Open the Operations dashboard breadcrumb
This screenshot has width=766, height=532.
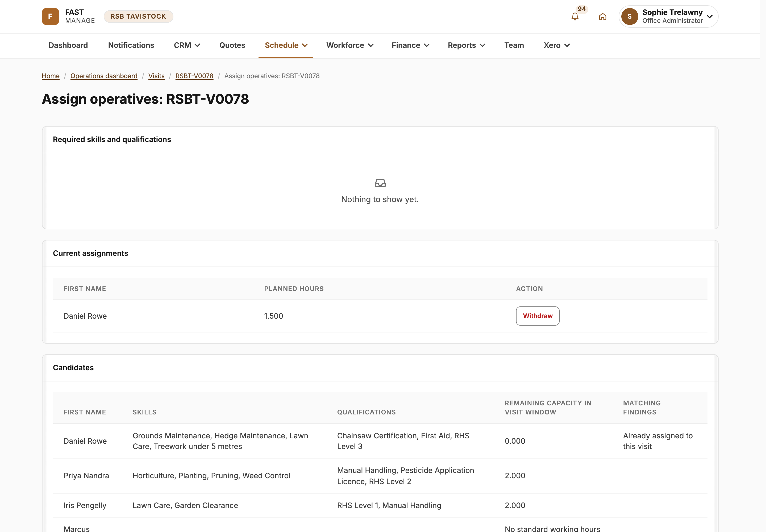[104, 76]
